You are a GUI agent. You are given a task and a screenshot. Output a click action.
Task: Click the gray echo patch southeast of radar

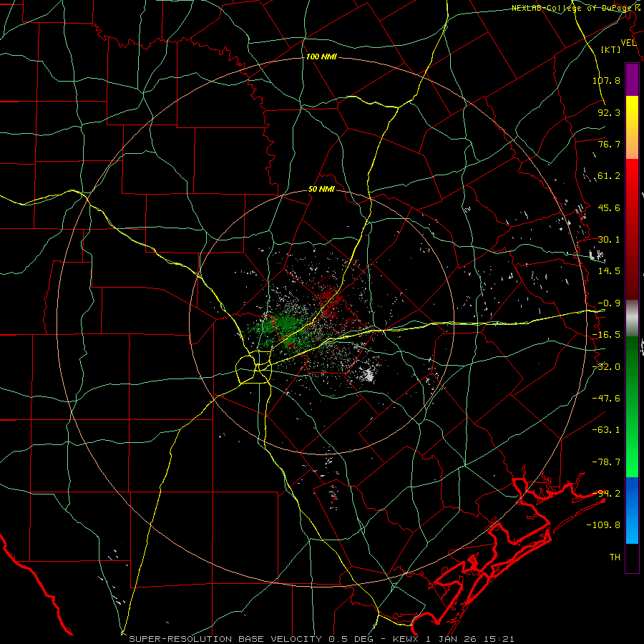point(369,375)
